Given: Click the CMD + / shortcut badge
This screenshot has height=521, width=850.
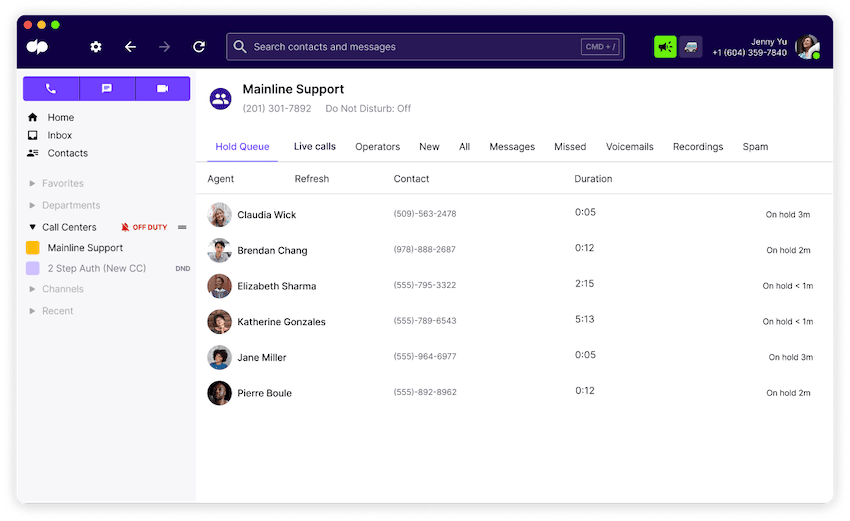Looking at the screenshot, I should point(600,47).
